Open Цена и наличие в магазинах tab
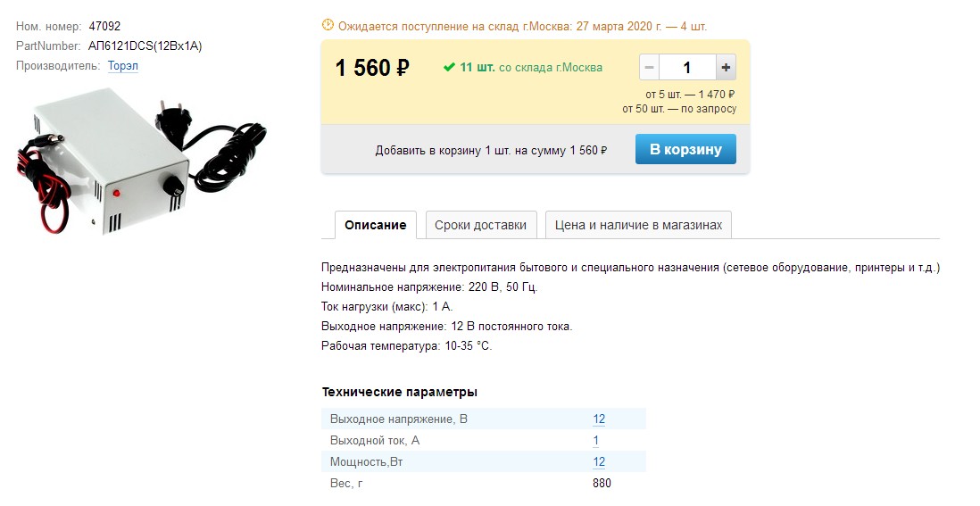980x506 pixels. click(638, 225)
